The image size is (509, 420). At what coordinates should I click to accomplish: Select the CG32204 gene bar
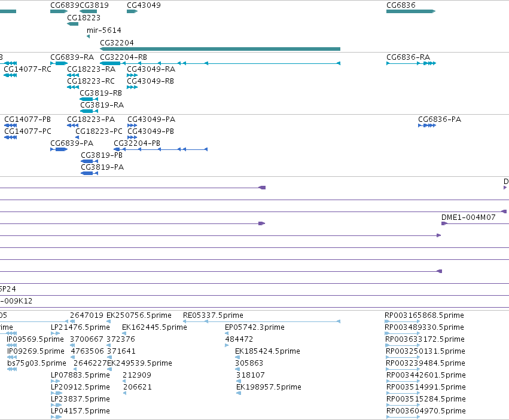tap(220, 49)
